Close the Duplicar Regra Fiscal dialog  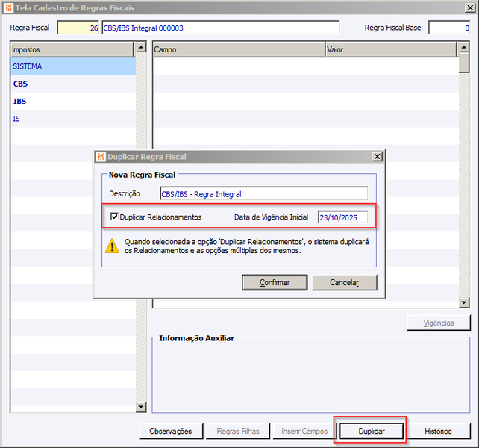pos(378,157)
